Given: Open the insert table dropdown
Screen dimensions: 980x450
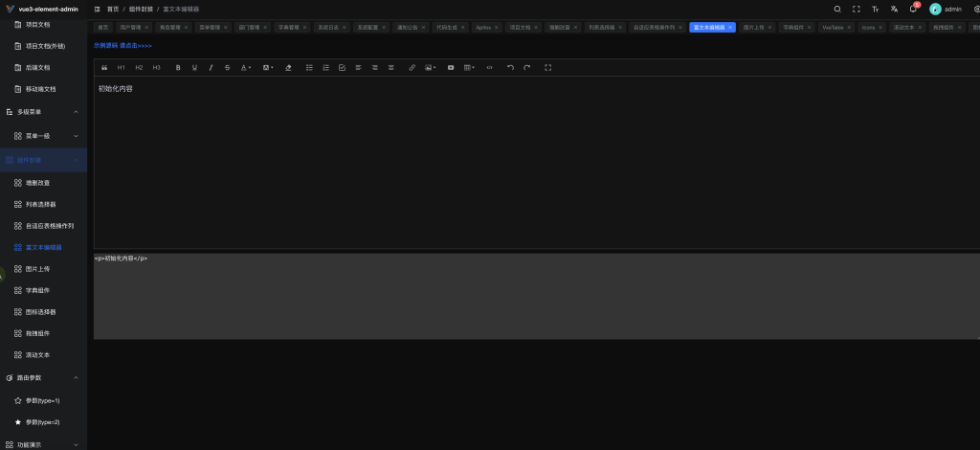Looking at the screenshot, I should 469,67.
